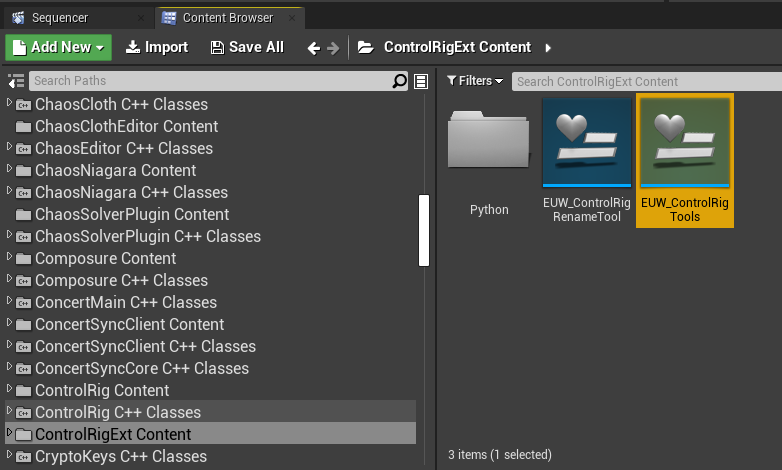The width and height of the screenshot is (782, 470).
Task: Select the Python folder thumbnail
Action: tap(489, 140)
